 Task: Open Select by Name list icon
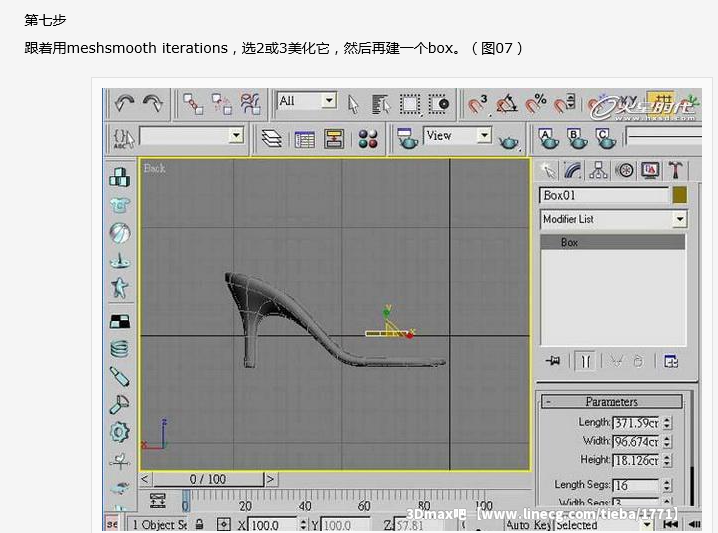pos(381,104)
